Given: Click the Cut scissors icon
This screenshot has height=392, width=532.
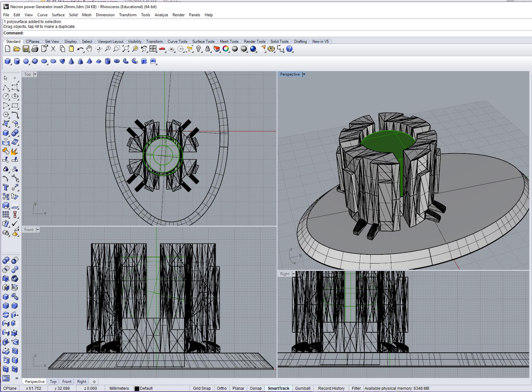Looking at the screenshot, I should point(53,49).
